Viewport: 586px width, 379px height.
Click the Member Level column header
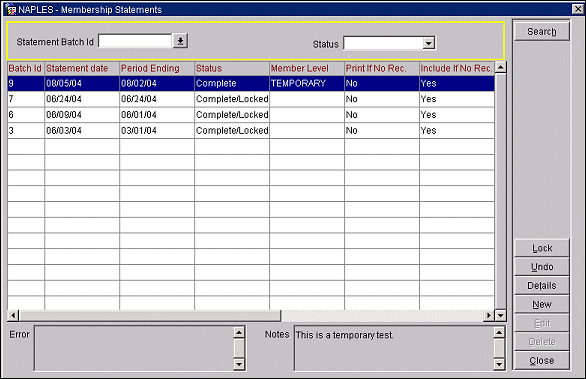coord(307,68)
